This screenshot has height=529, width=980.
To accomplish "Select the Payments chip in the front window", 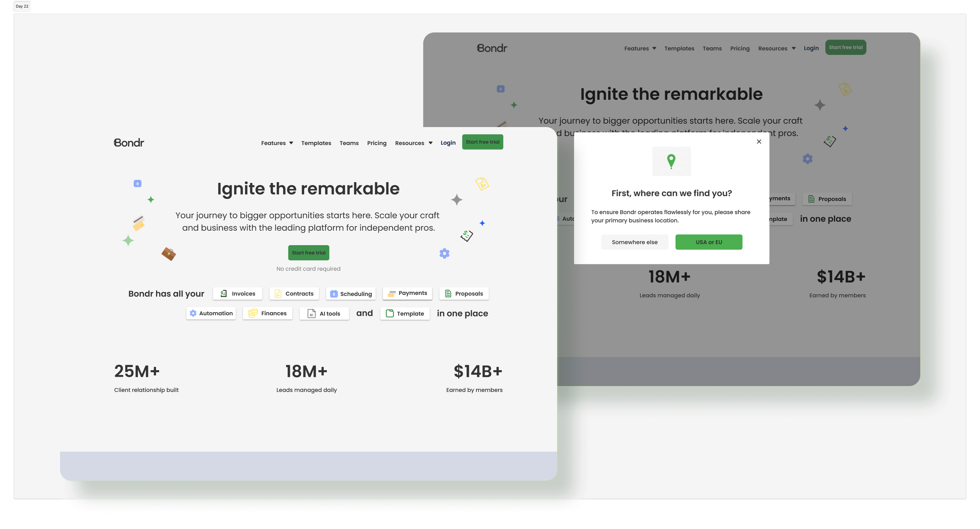I will (x=407, y=293).
